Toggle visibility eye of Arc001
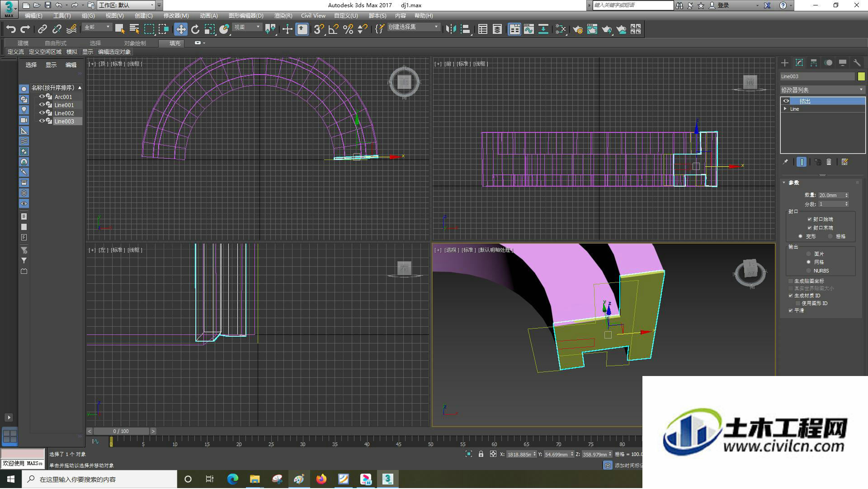 click(x=42, y=97)
